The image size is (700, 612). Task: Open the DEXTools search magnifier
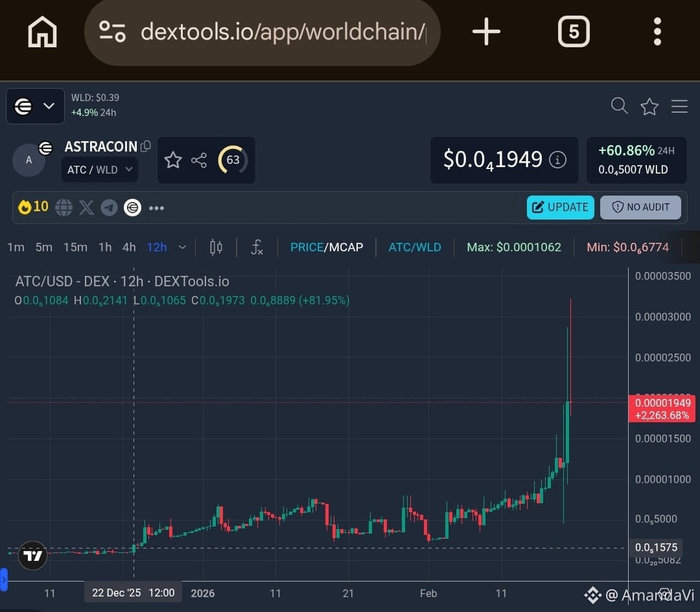click(619, 106)
